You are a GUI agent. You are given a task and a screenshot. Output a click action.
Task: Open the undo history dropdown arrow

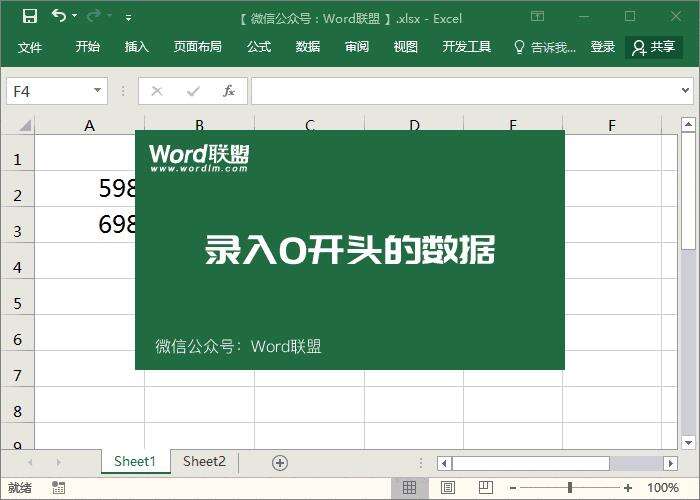point(75,16)
